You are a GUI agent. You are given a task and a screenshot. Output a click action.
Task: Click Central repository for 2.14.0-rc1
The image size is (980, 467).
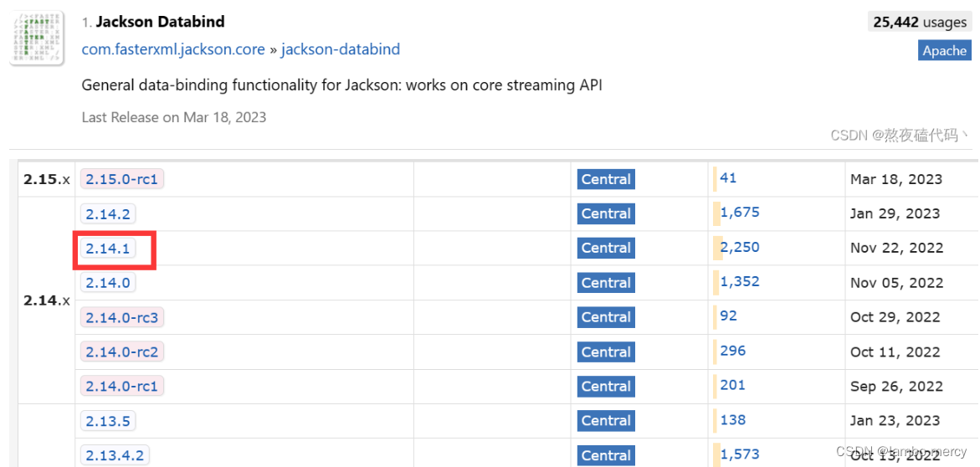pyautogui.click(x=606, y=387)
